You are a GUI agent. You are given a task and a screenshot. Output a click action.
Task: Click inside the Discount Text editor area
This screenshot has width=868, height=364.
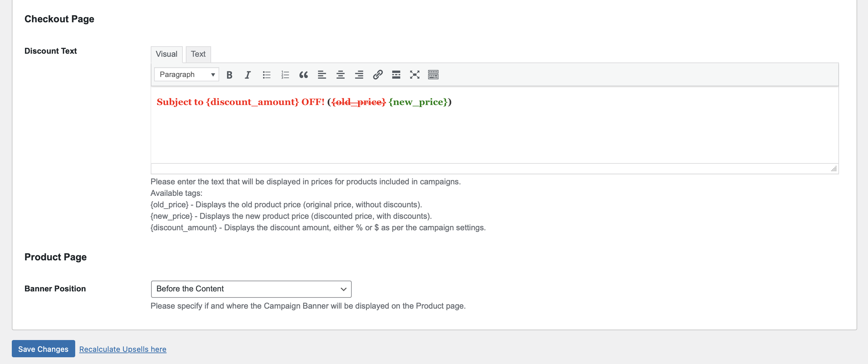[495, 126]
